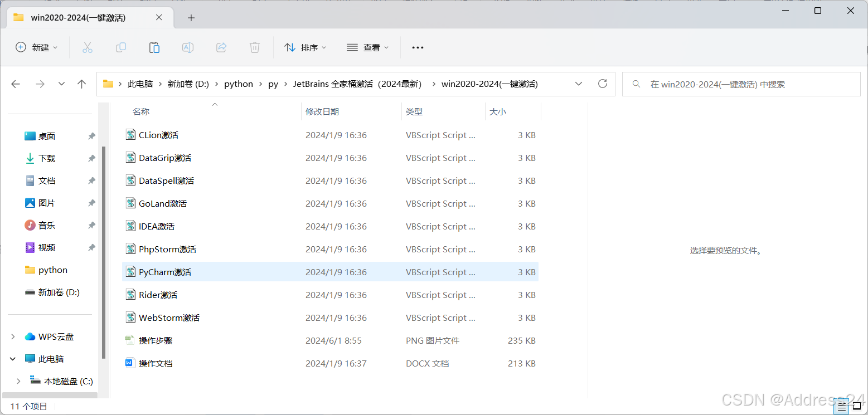Open the 查看 view dropdown
The width and height of the screenshot is (868, 415).
point(368,47)
